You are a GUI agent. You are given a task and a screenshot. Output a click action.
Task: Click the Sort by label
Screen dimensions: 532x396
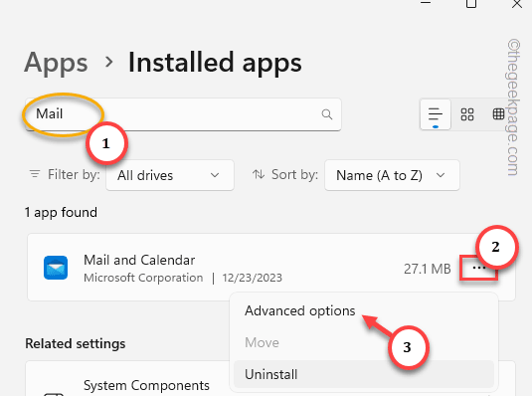[x=294, y=174]
